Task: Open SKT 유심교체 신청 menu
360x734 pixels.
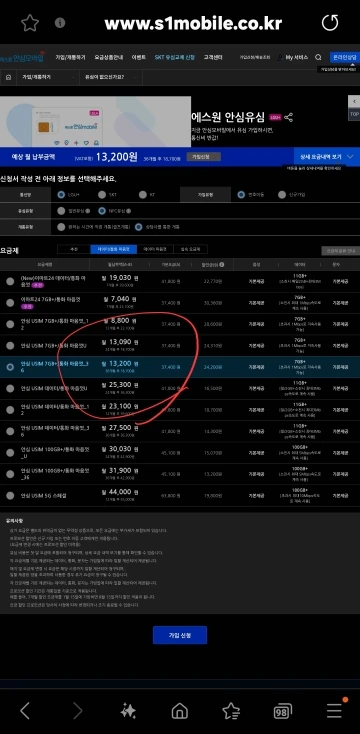Action: click(175, 57)
